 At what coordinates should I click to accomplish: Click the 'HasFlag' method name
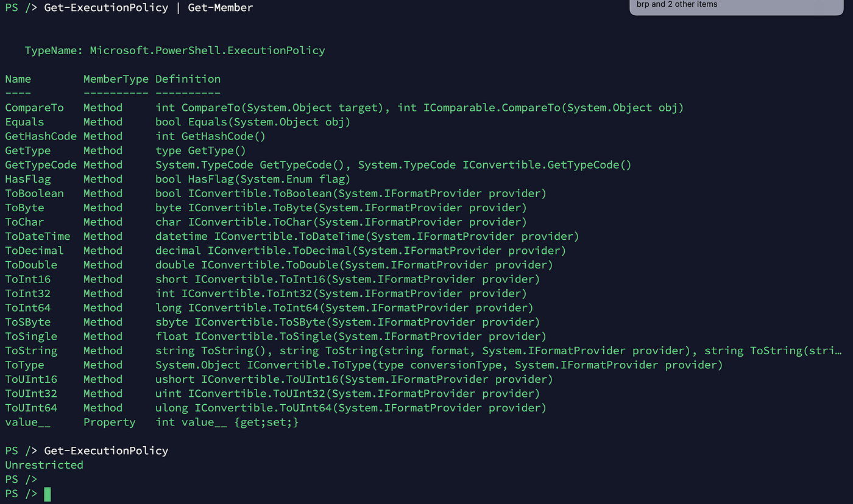pos(28,179)
